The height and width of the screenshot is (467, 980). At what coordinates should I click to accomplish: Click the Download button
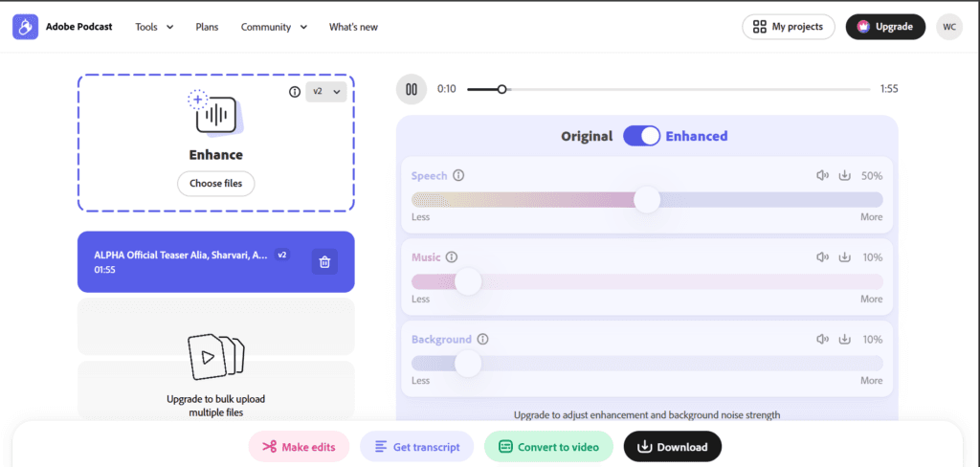point(673,447)
